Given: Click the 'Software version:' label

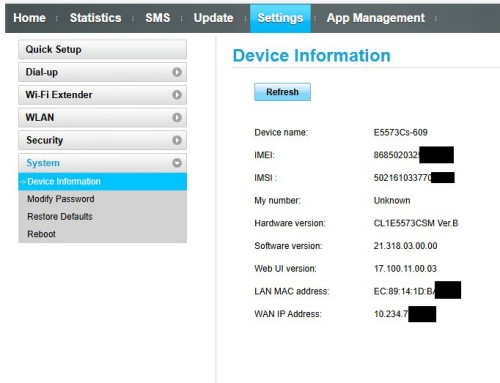Looking at the screenshot, I should [288, 246].
